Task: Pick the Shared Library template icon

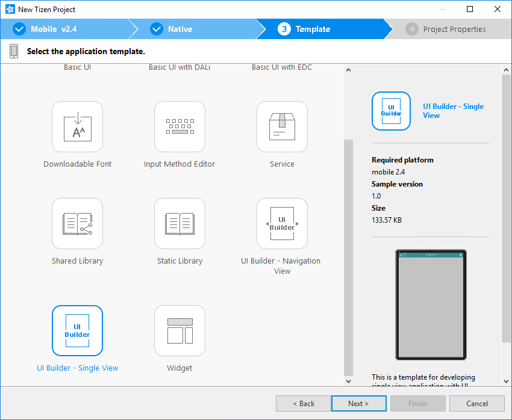Action: pos(77,224)
